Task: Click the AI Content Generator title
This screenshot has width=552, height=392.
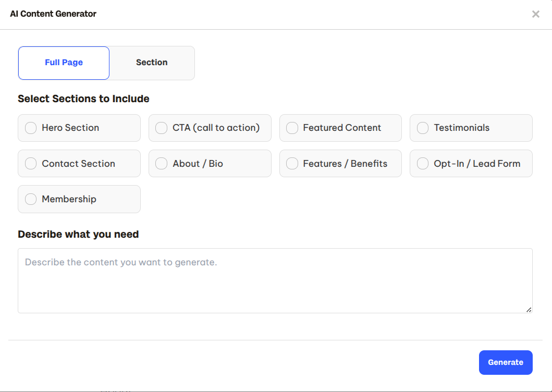Action: 53,14
